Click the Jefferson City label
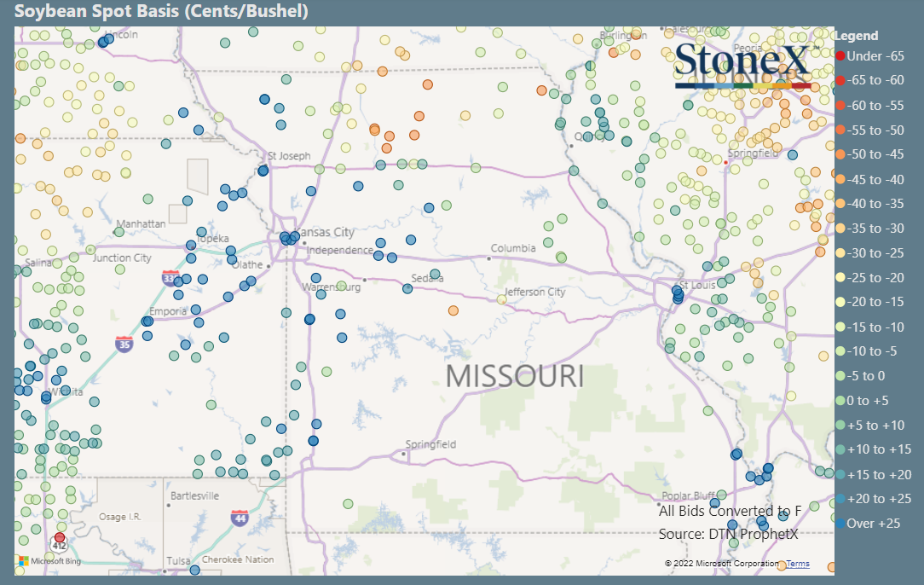924x585 pixels. click(x=535, y=292)
